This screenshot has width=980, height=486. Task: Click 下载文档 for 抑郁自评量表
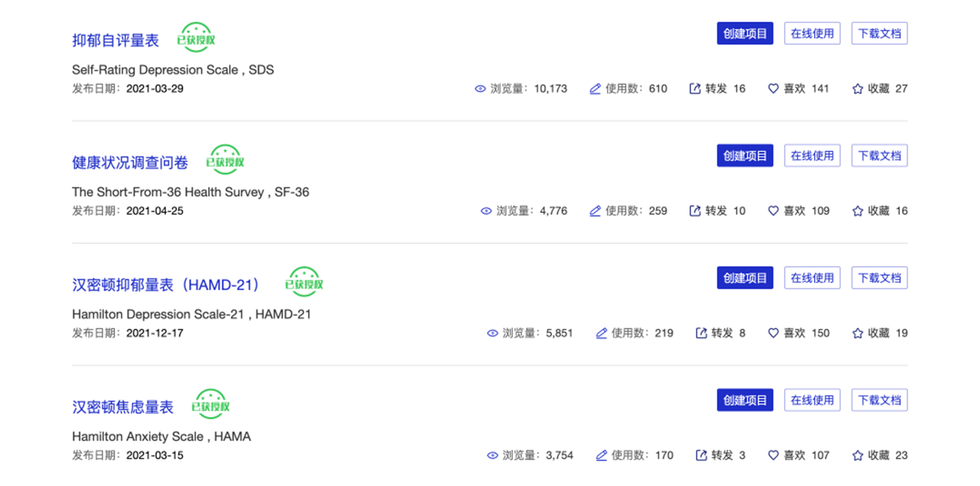coord(880,33)
